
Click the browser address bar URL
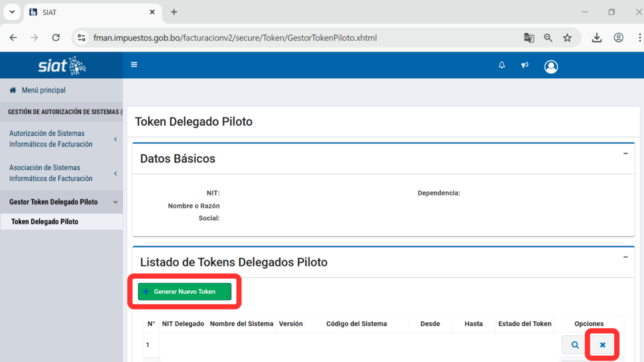click(235, 38)
